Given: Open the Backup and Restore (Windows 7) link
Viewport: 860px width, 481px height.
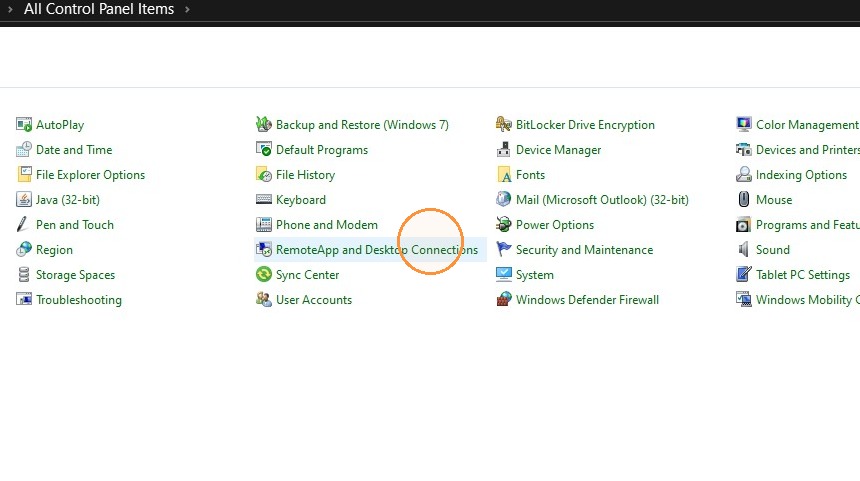Looking at the screenshot, I should pyautogui.click(x=362, y=125).
